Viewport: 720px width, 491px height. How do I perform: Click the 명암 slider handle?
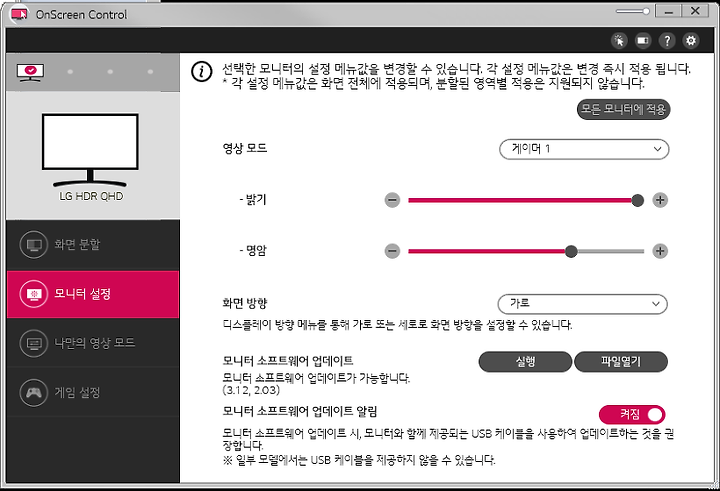571,251
